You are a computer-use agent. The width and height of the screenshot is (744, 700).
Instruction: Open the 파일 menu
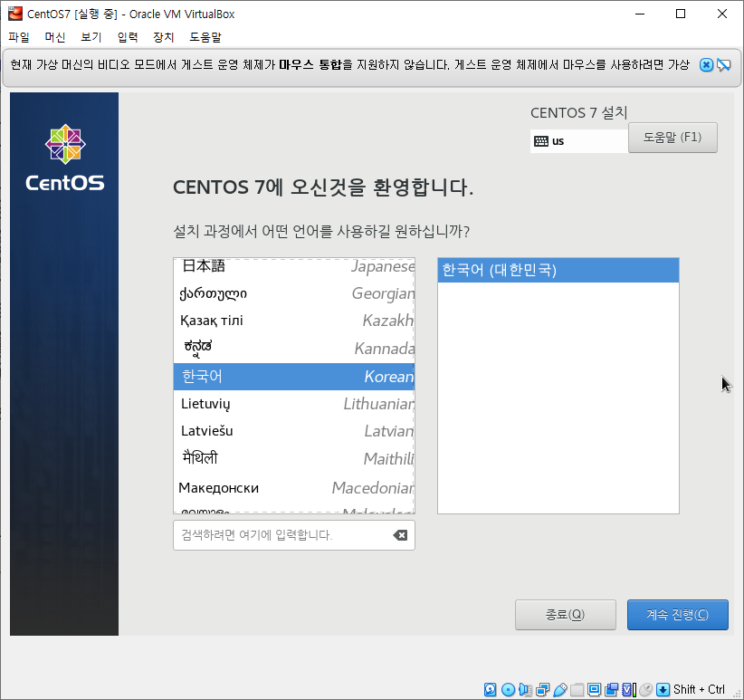click(19, 37)
